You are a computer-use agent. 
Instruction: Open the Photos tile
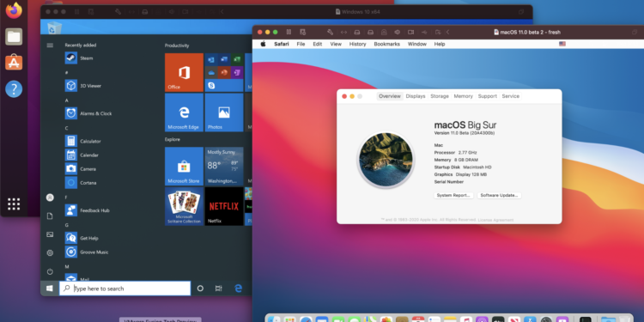[x=224, y=112]
